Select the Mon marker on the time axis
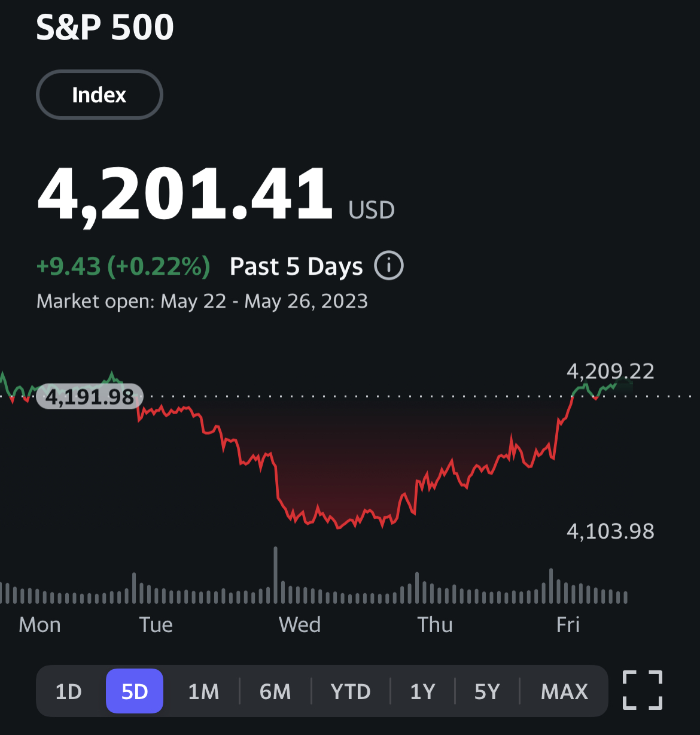Screen dimensions: 700x735 point(39,624)
